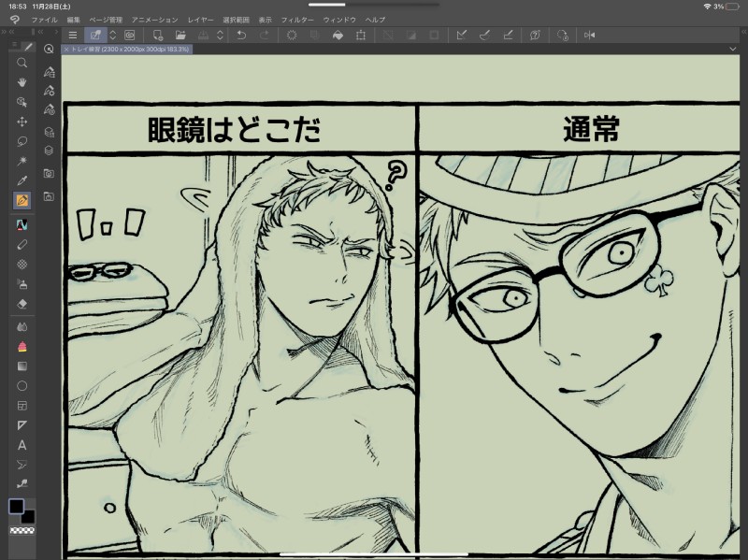Image resolution: width=748 pixels, height=560 pixels.
Task: Open the ファイル menu
Action: 44,20
